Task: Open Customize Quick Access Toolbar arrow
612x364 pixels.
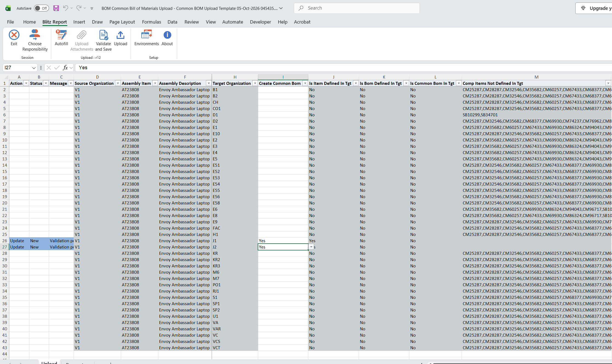Action: (92, 8)
